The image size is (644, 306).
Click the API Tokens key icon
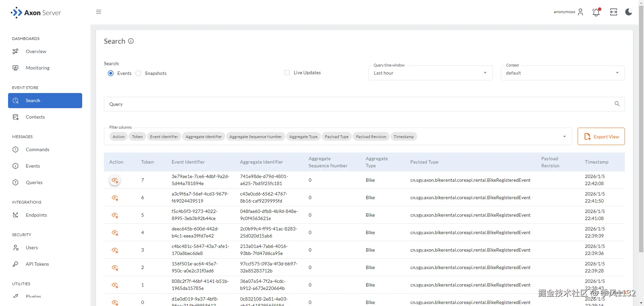click(x=15, y=264)
